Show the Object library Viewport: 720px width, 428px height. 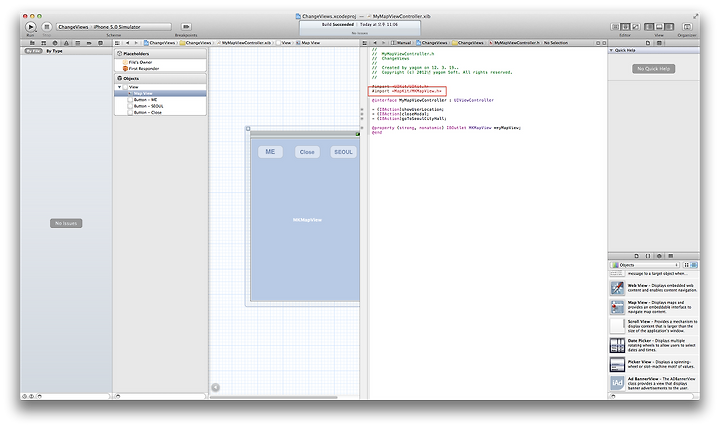(x=659, y=256)
